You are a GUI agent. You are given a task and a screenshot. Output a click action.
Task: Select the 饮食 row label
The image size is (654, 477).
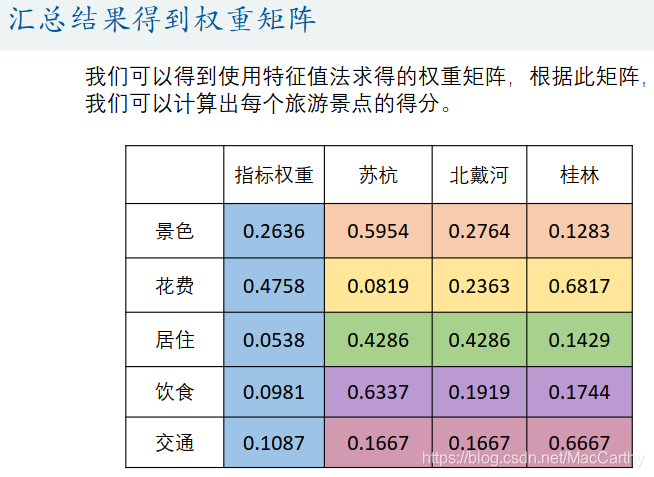pos(174,392)
